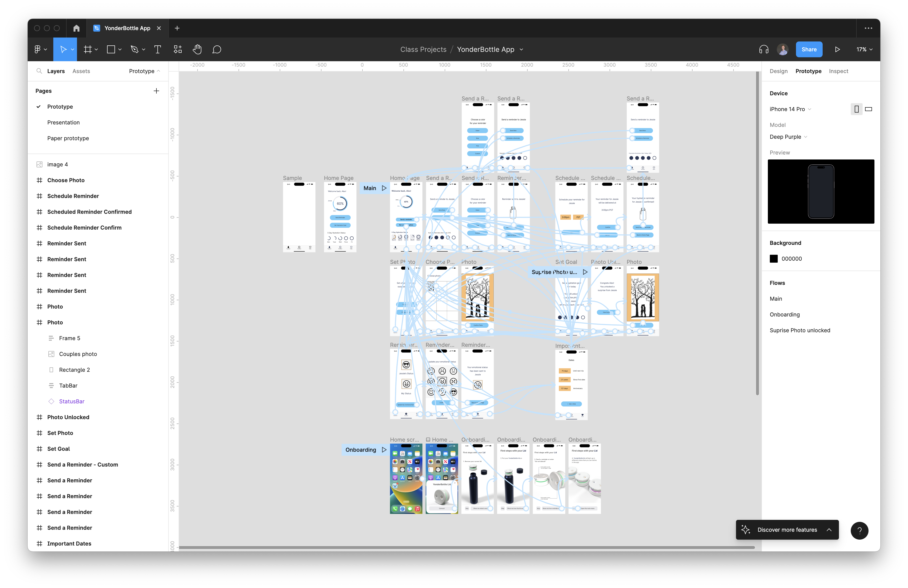Select the Photo Unlocked layer
This screenshot has width=908, height=588.
(x=68, y=417)
